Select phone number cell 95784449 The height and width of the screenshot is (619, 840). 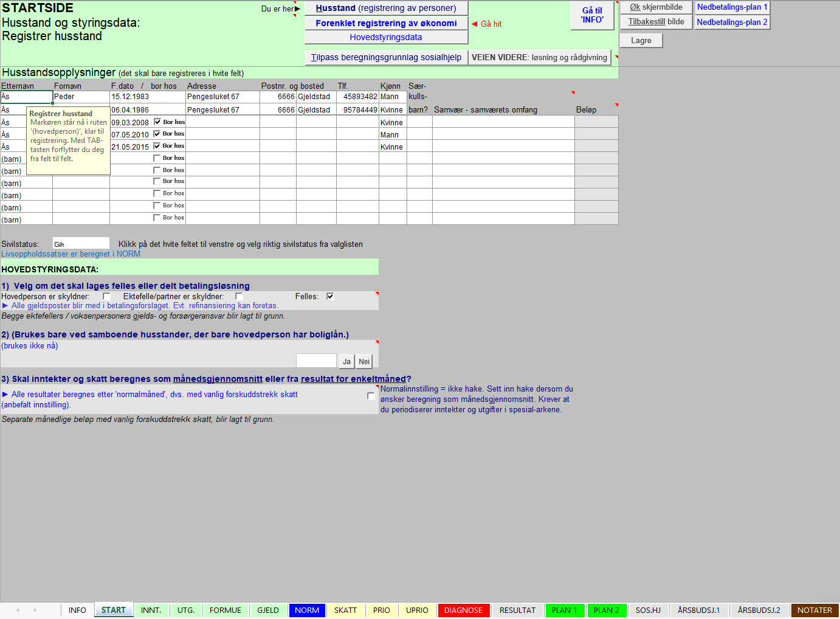click(x=357, y=110)
